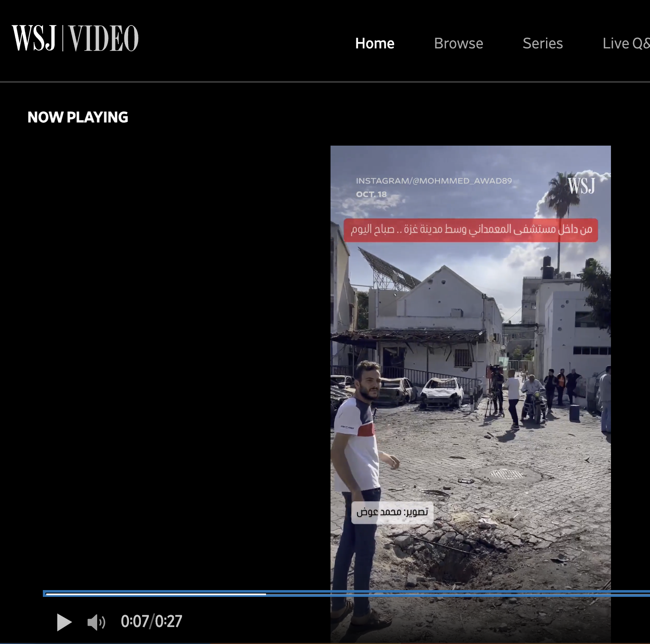
Task: Click the WSJ logo in the header
Action: click(34, 38)
